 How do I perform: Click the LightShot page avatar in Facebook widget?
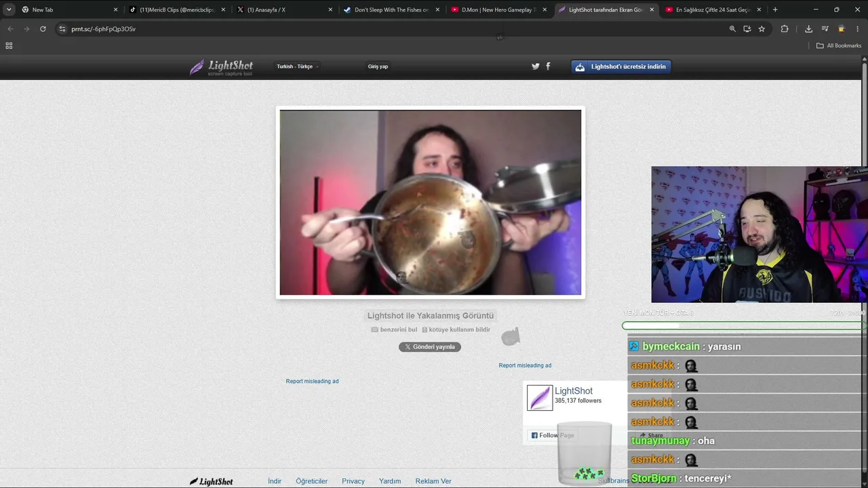point(540,398)
